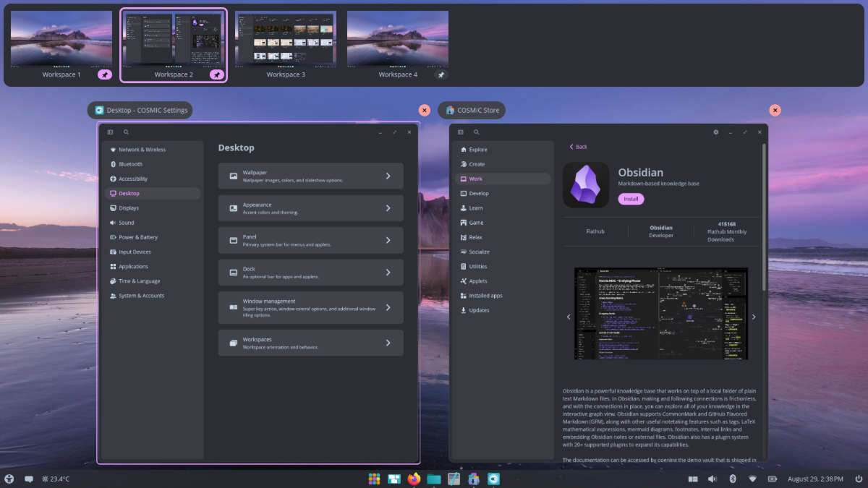Open search in COSMIC Store header
Image resolution: width=868 pixels, height=488 pixels.
tap(476, 132)
